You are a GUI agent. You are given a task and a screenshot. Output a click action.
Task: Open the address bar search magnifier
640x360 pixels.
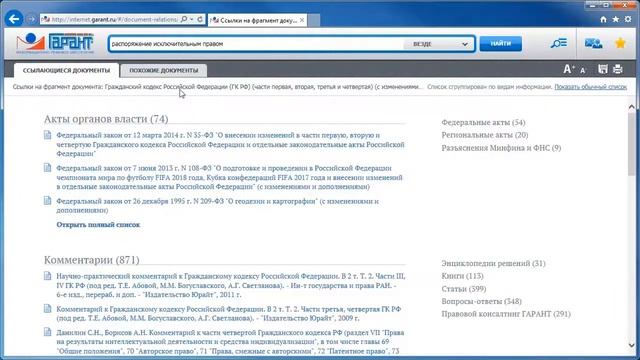pos(184,19)
